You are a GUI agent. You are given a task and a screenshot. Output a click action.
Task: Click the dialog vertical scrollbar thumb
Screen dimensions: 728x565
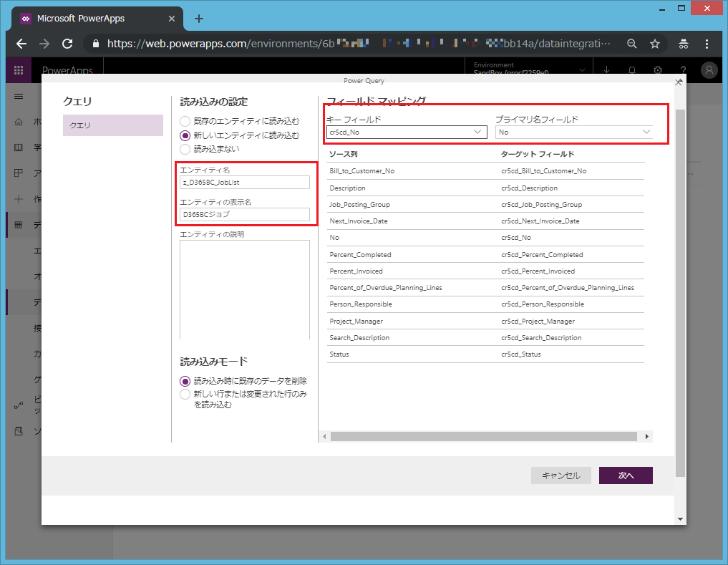pyautogui.click(x=680, y=293)
